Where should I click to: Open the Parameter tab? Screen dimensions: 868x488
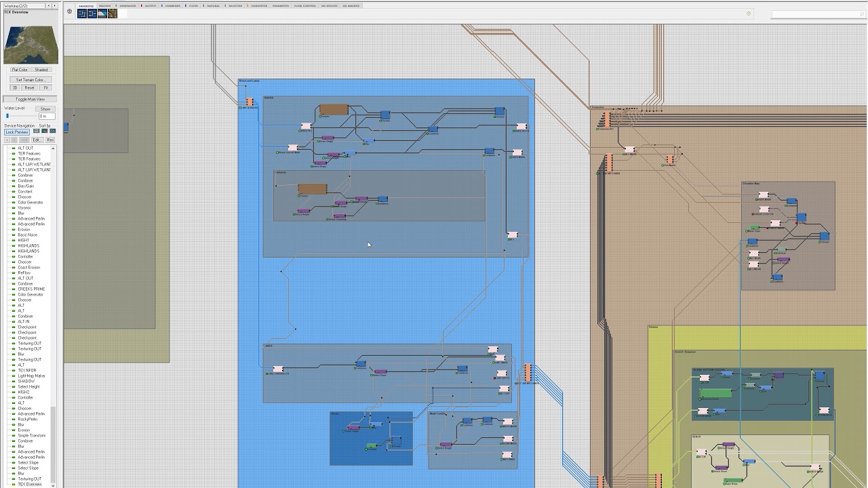(x=280, y=5)
